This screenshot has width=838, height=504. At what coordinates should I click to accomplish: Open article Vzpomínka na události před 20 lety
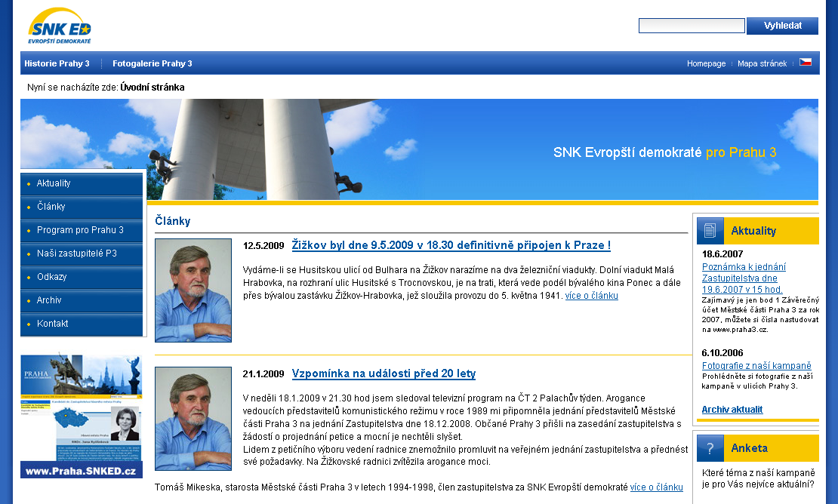[384, 373]
